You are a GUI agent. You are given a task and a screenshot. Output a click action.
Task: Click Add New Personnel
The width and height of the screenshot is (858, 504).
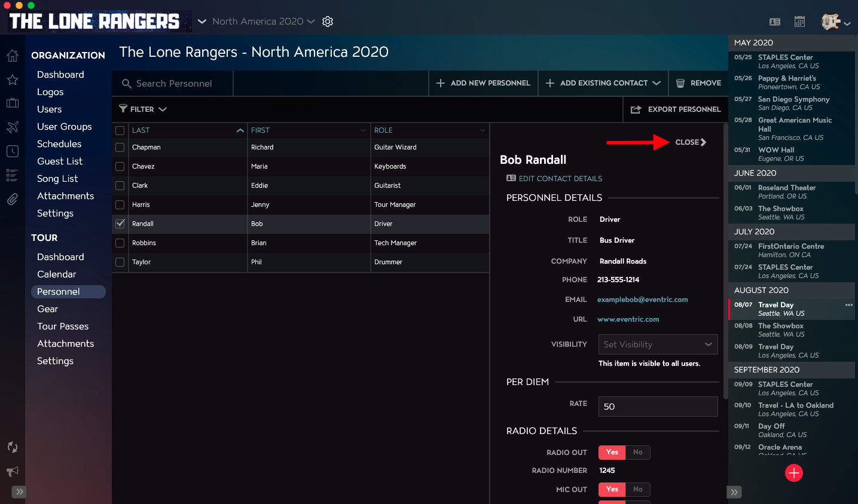point(483,83)
